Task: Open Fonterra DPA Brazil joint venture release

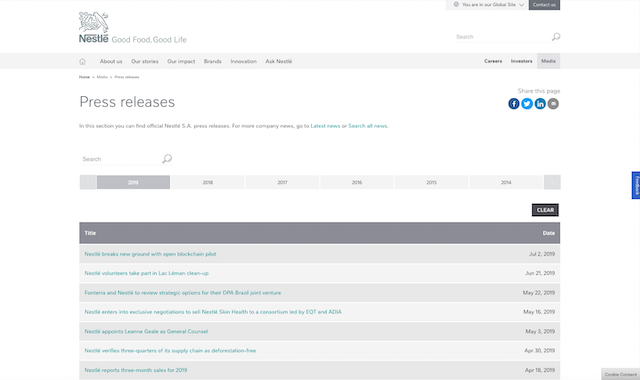Action: (x=183, y=293)
